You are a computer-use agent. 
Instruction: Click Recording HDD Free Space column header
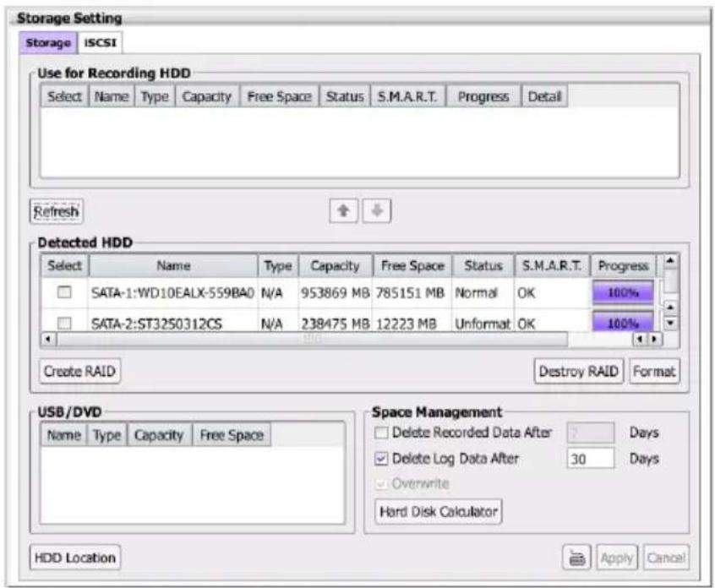click(280, 96)
